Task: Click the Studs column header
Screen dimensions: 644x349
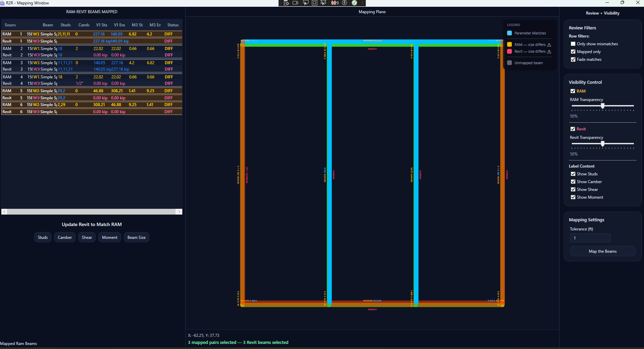Action: 65,25
